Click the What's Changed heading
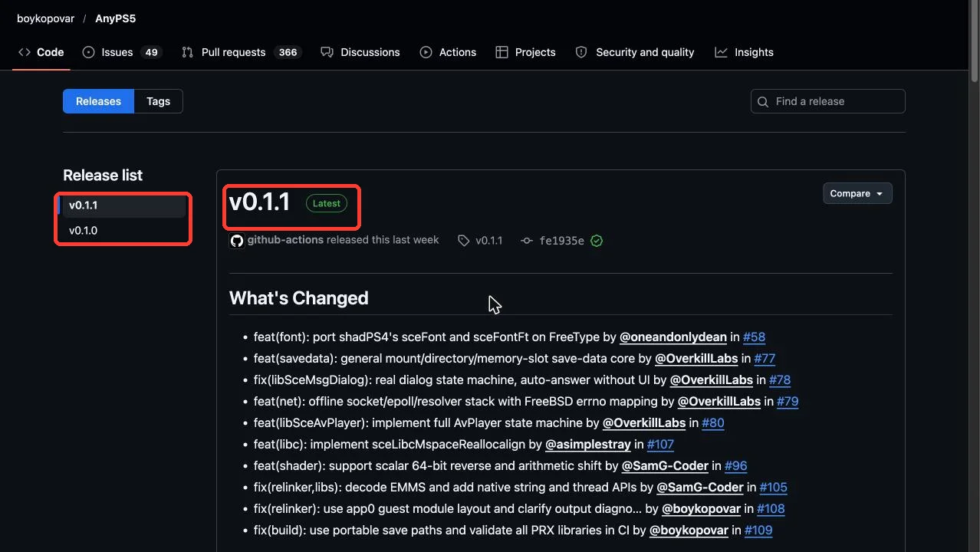This screenshot has height=552, width=980. [299, 297]
